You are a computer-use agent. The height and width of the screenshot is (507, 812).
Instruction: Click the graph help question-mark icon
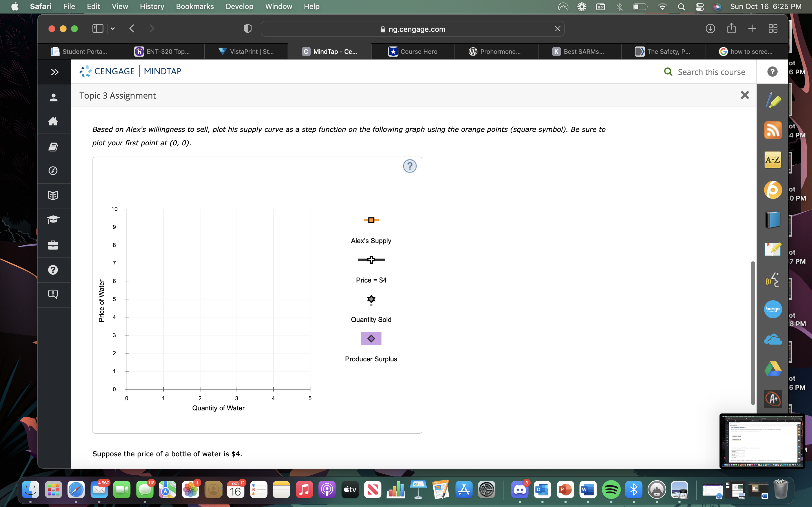[x=409, y=166]
